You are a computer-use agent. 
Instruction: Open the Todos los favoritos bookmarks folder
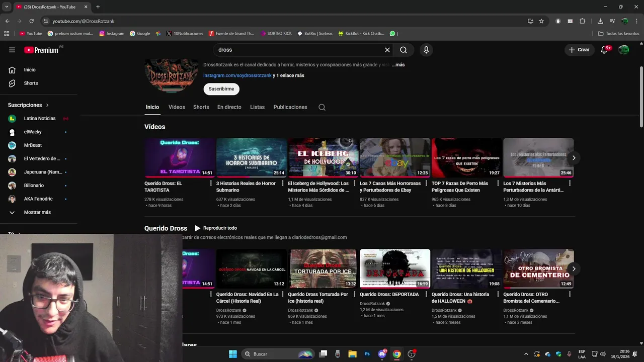[618, 34]
